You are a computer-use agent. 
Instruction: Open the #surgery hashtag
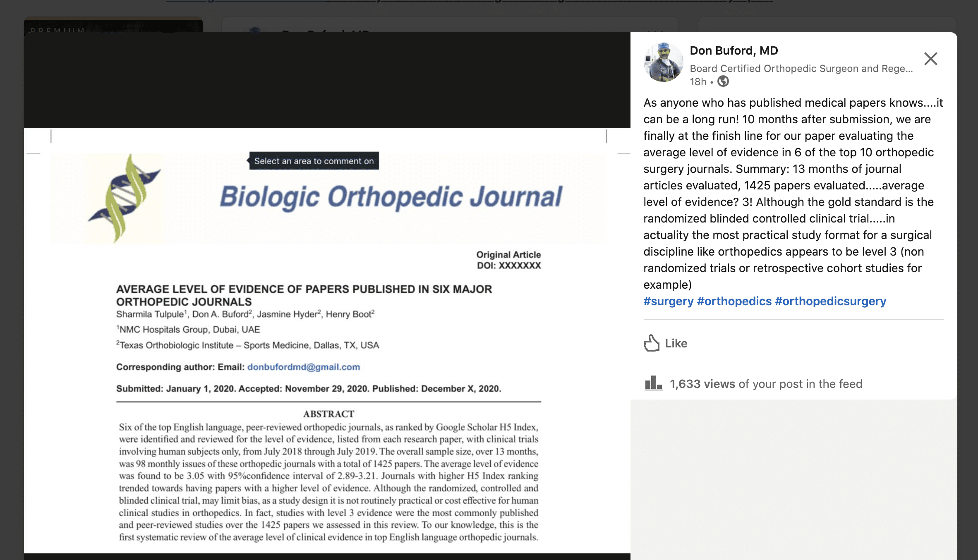coord(668,301)
